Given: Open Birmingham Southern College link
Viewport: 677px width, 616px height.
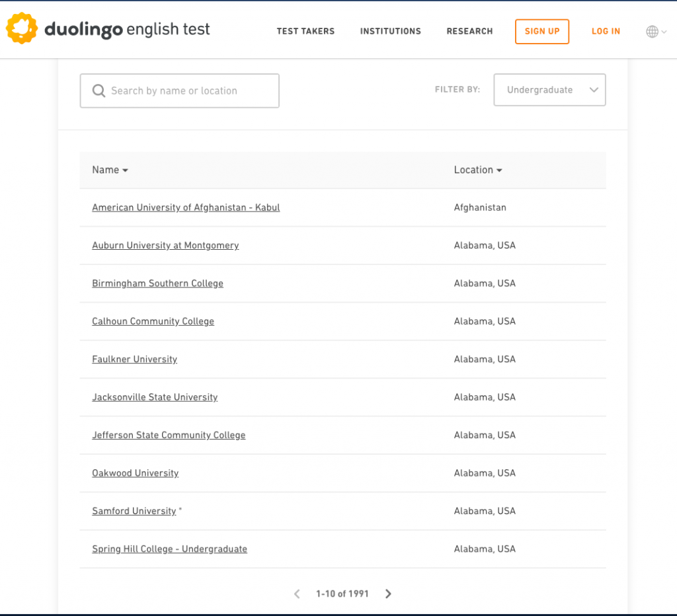Looking at the screenshot, I should coord(157,284).
